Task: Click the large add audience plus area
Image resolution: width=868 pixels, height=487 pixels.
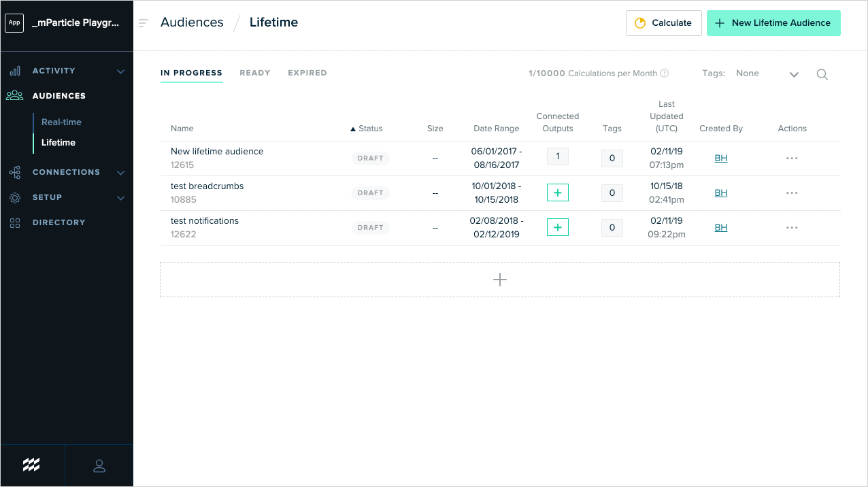Action: (x=500, y=280)
